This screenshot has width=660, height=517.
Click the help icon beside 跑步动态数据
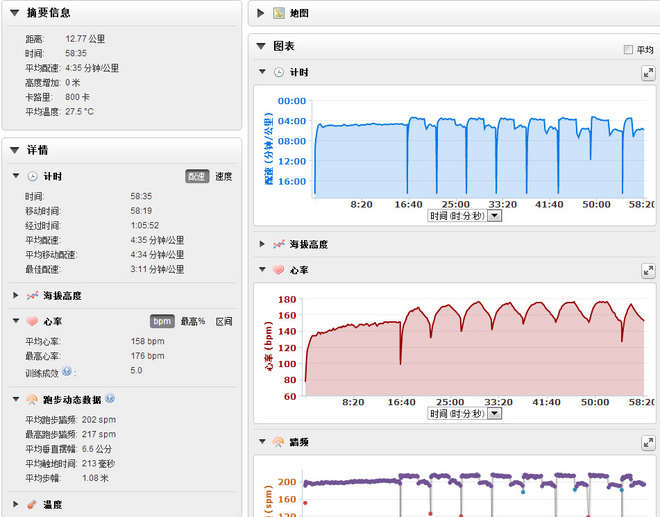[x=110, y=398]
